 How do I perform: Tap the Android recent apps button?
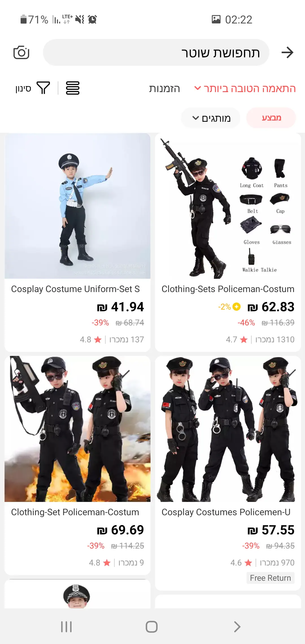coord(66,627)
